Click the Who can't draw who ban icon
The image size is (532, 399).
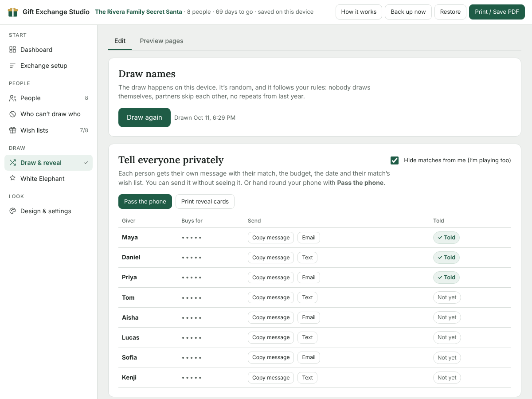coord(12,114)
